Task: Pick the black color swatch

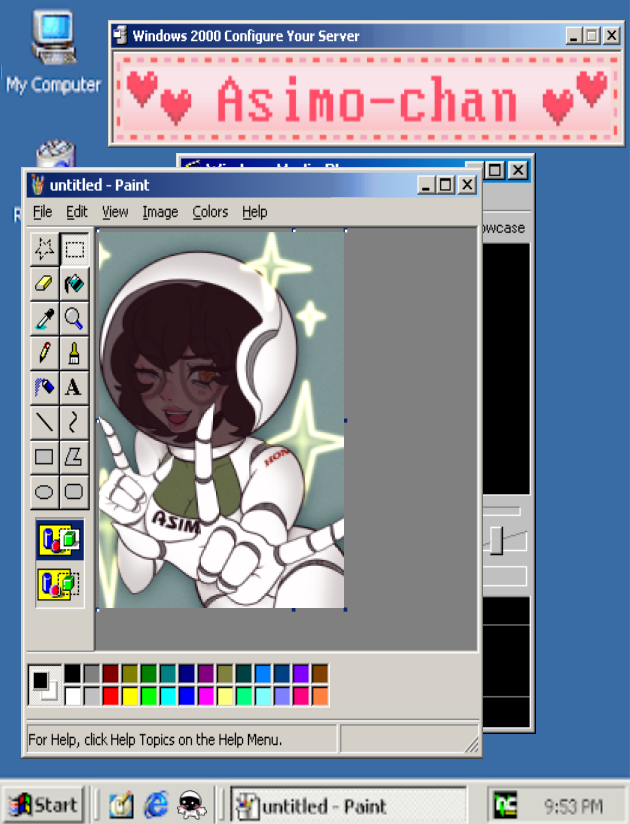Action: click(73, 674)
